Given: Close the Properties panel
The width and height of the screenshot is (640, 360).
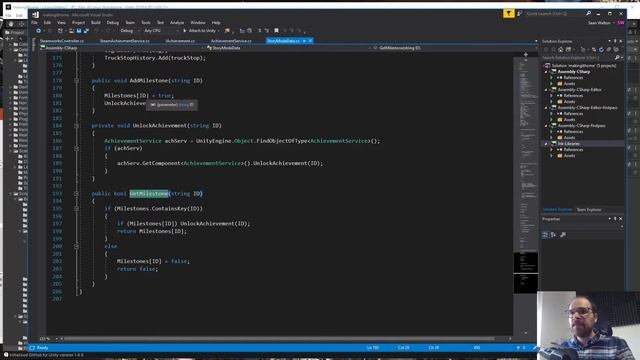Looking at the screenshot, I should point(621,219).
